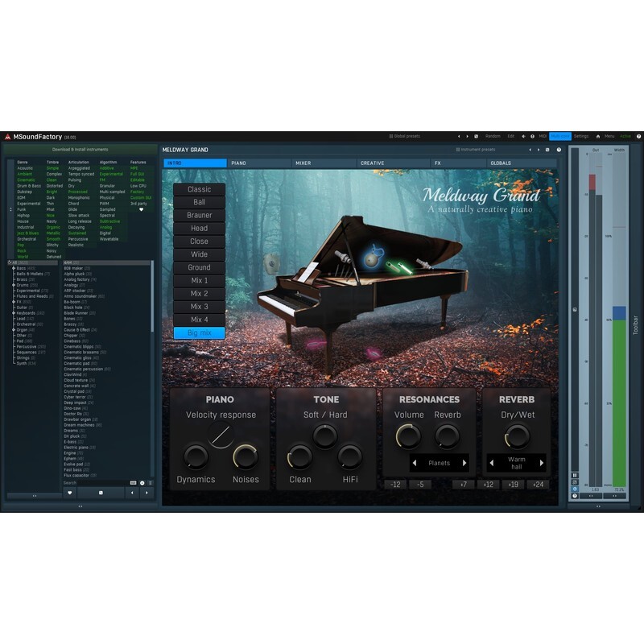644x644 pixels.
Task: Toggle the Low CPU feature filter
Action: pyautogui.click(x=138, y=186)
